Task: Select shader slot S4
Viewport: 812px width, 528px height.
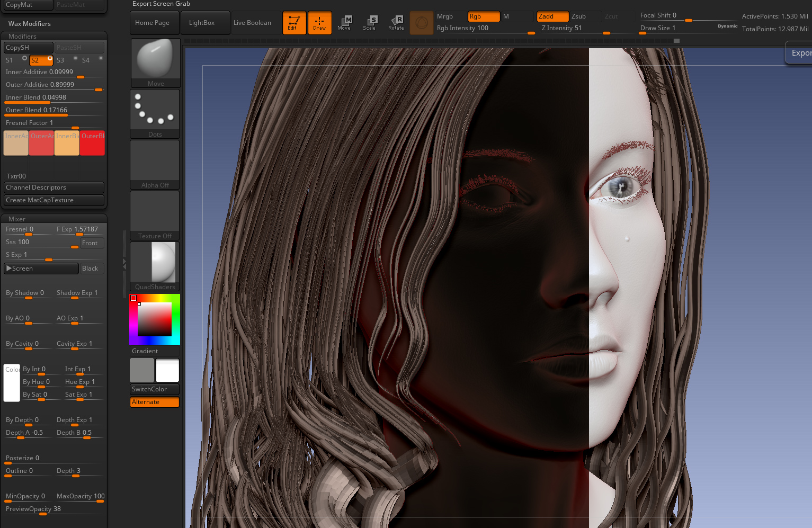Action: point(92,60)
